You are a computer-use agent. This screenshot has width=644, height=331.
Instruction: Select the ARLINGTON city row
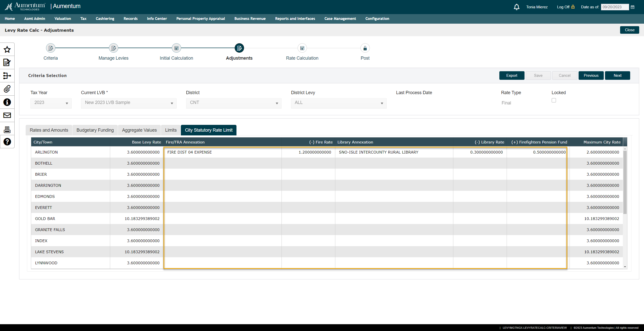click(327, 152)
